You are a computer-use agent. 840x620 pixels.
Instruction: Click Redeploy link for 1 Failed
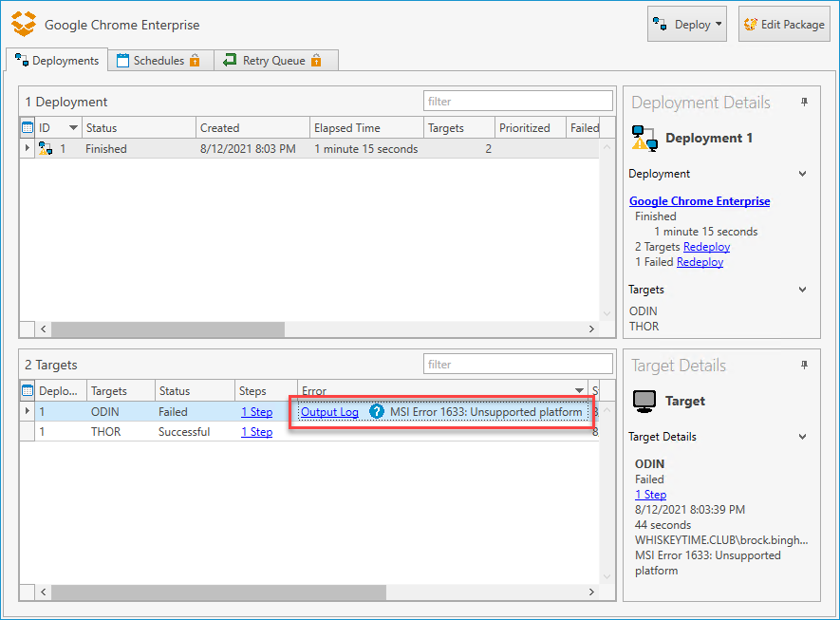pos(700,261)
